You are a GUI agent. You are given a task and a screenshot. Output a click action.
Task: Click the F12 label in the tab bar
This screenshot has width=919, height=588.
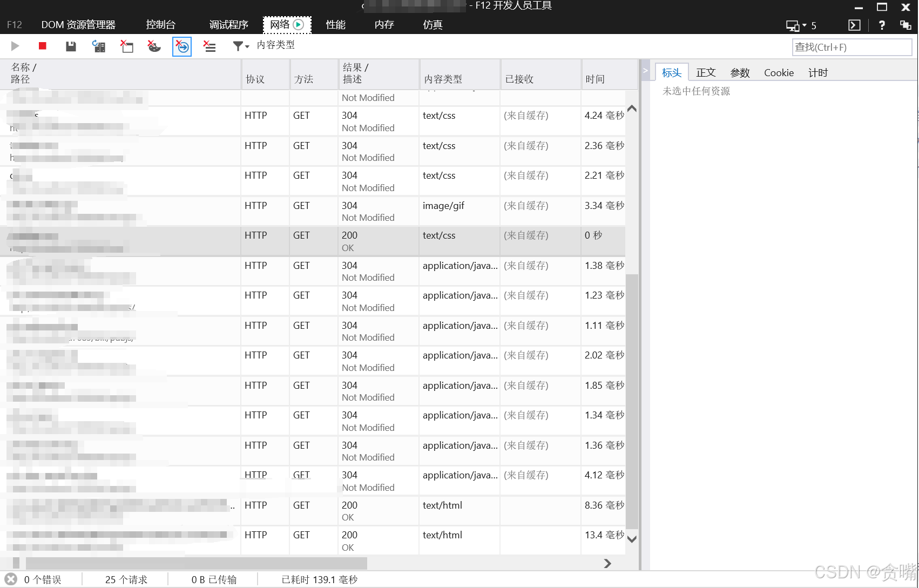[x=15, y=25]
